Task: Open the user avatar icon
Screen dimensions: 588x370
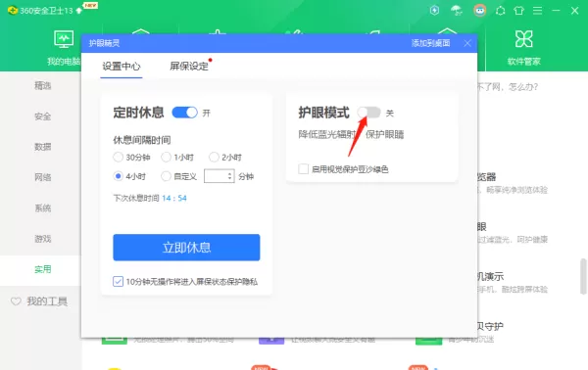Action: (x=480, y=11)
